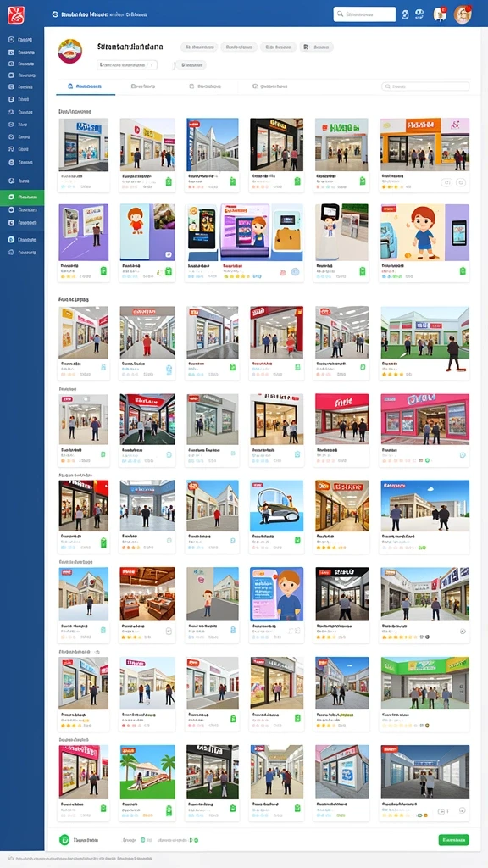The width and height of the screenshot is (488, 868).
Task: Switch to the second tab under the store header
Action: tap(143, 86)
